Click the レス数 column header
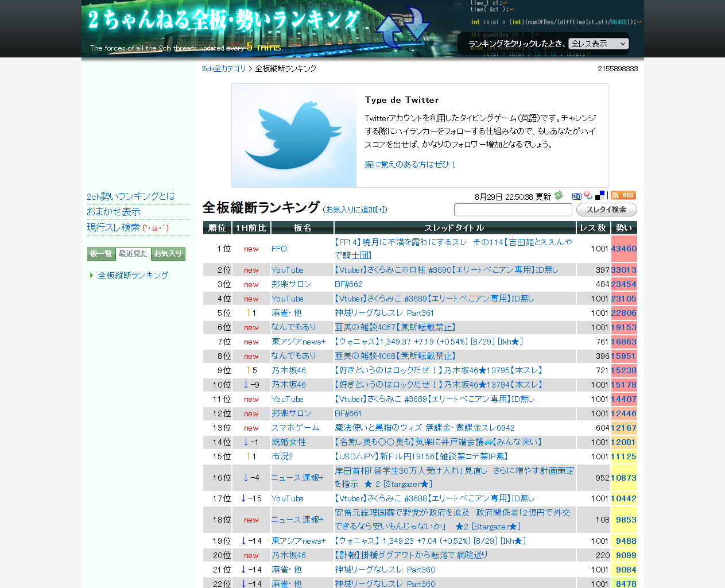725x588 pixels. pyautogui.click(x=593, y=228)
